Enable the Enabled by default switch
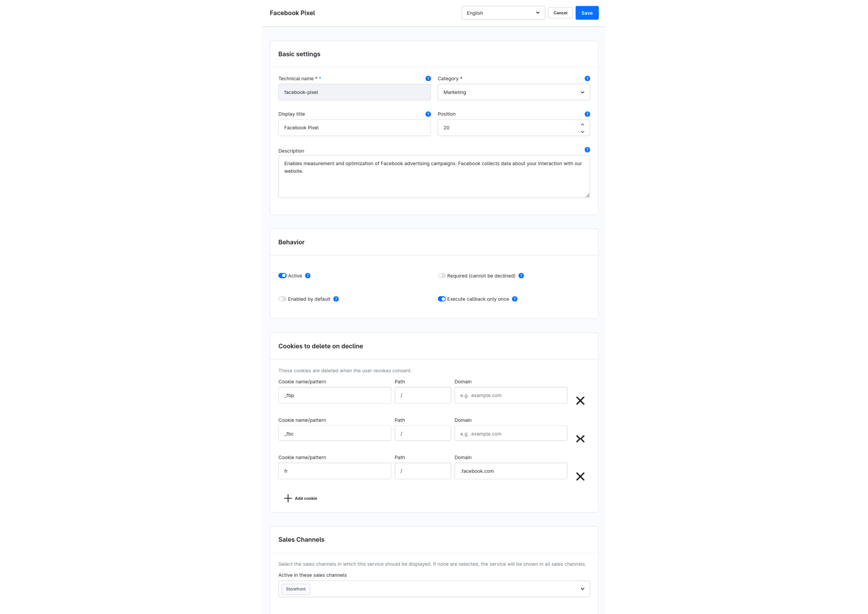 pos(282,299)
